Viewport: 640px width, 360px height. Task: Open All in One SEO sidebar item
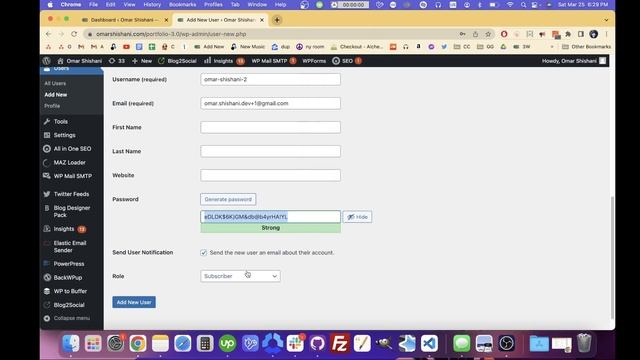tap(67, 149)
